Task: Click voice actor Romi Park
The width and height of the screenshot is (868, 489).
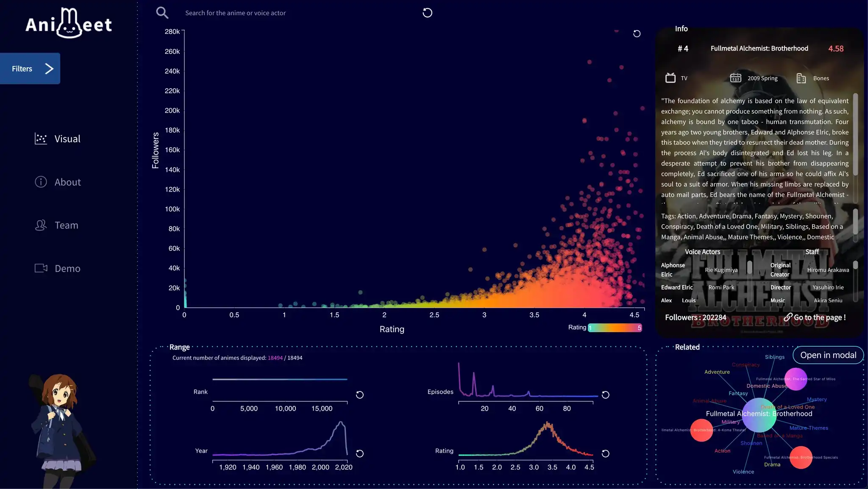Action: tap(721, 287)
